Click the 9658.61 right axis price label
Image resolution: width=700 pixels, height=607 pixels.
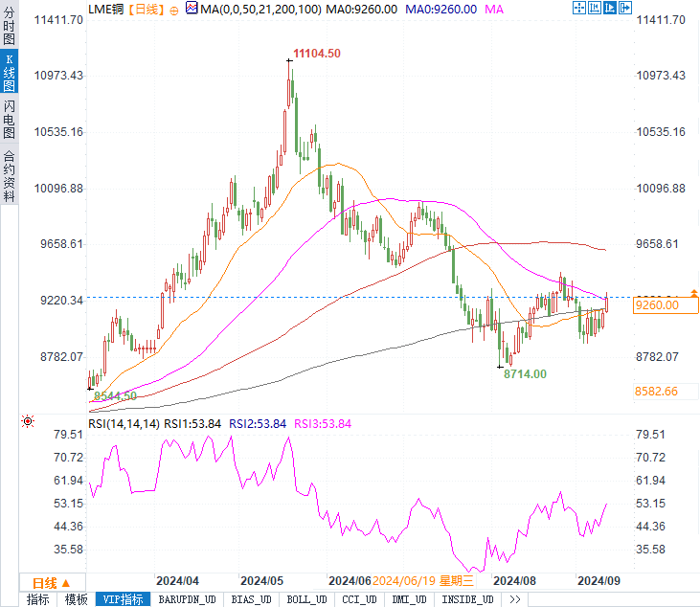pos(657,244)
